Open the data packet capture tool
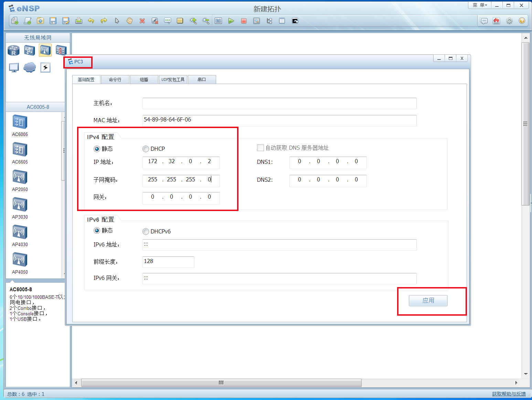The height and width of the screenshot is (400, 532). pyautogui.click(x=256, y=21)
